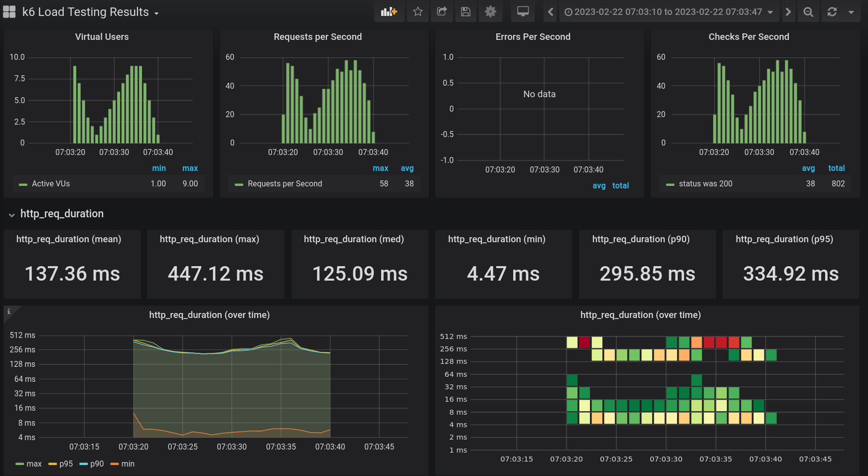
Task: Open dashboard settings gear
Action: (x=490, y=12)
